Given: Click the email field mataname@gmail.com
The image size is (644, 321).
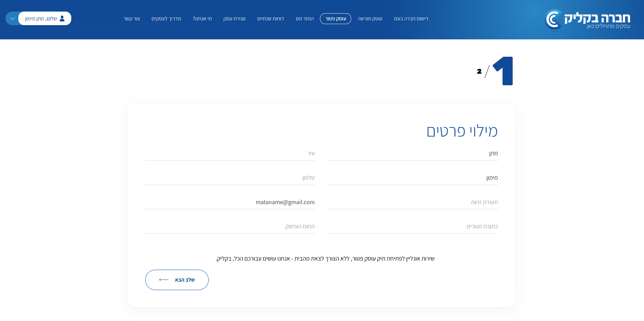Looking at the screenshot, I should tap(230, 202).
